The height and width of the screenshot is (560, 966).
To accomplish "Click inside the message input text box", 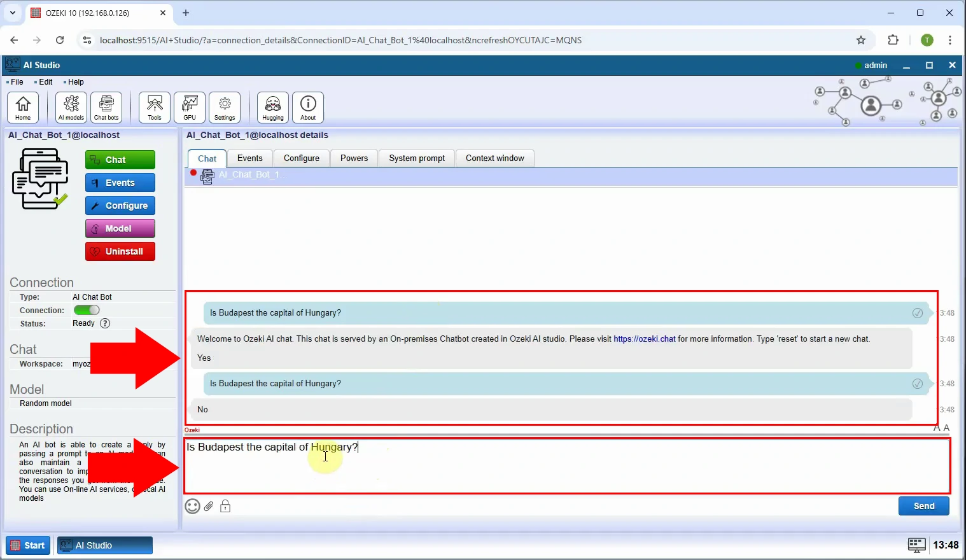I will 567,466.
